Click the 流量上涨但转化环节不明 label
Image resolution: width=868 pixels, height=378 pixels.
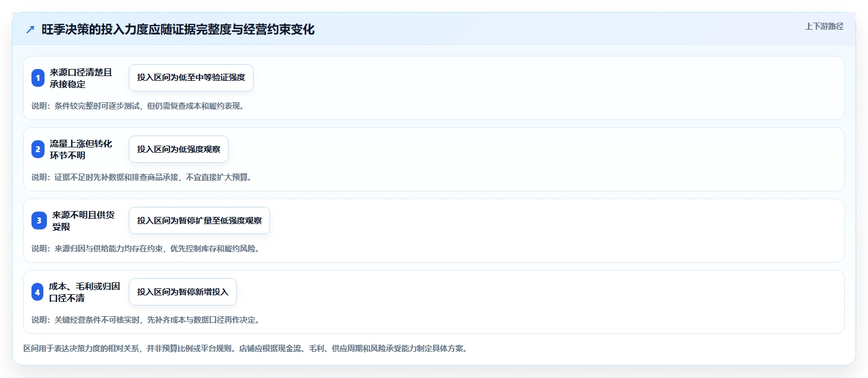(x=81, y=149)
